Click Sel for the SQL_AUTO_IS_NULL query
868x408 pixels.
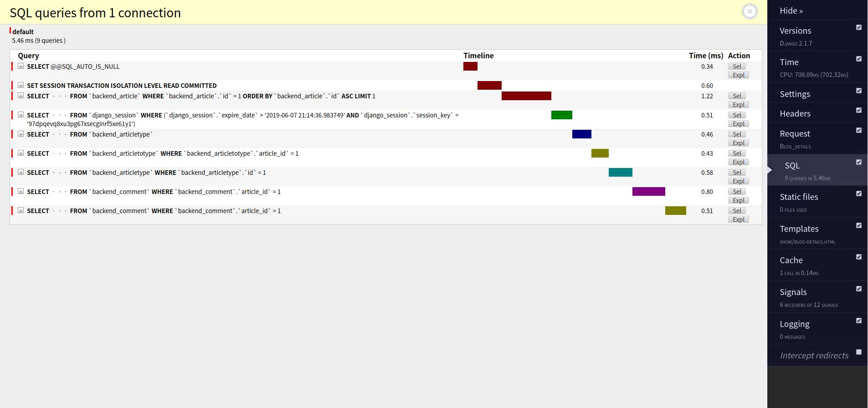737,66
